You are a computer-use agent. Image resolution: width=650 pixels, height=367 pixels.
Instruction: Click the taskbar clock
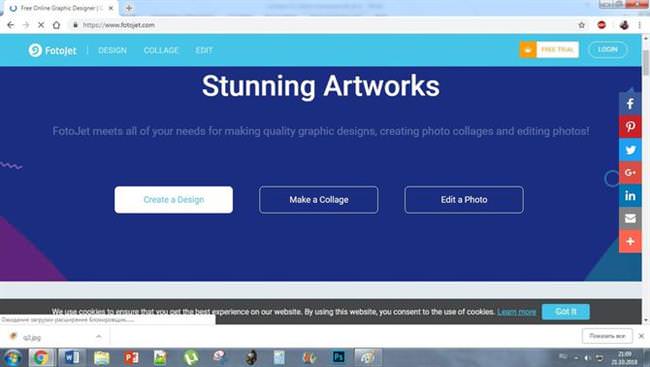625,358
